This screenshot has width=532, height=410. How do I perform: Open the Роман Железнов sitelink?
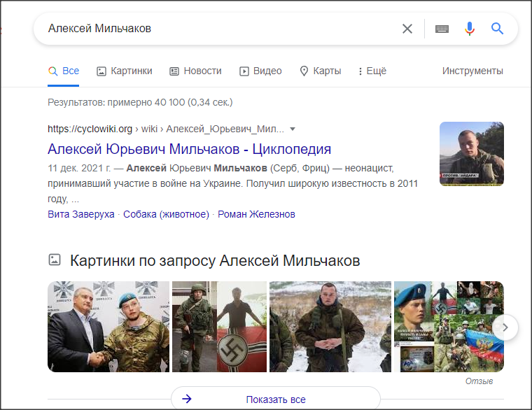256,214
